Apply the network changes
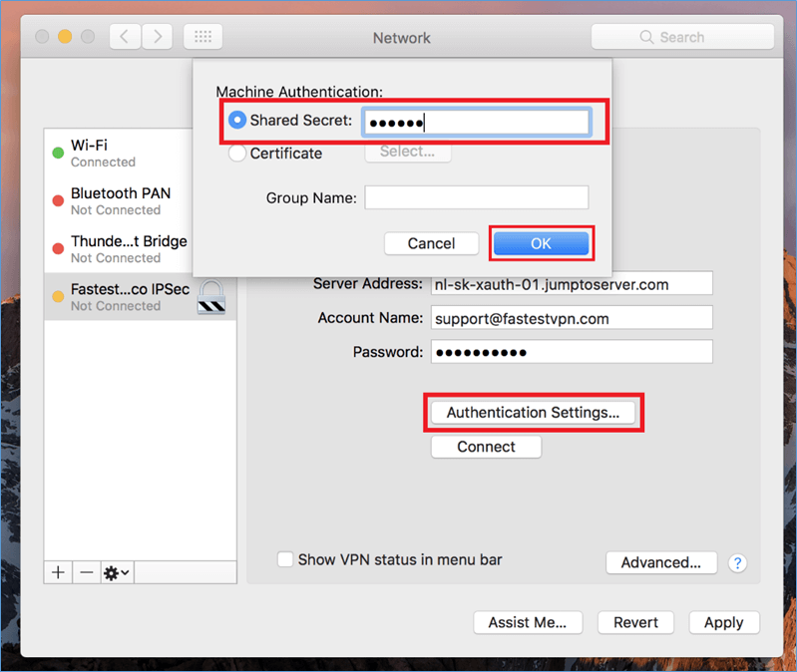This screenshot has width=797, height=672. (724, 622)
